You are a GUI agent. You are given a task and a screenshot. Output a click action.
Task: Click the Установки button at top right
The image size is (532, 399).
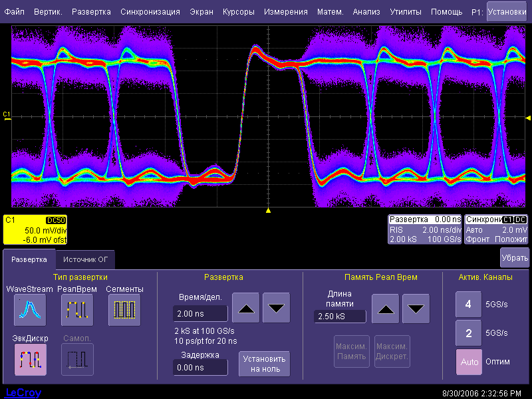pos(506,11)
